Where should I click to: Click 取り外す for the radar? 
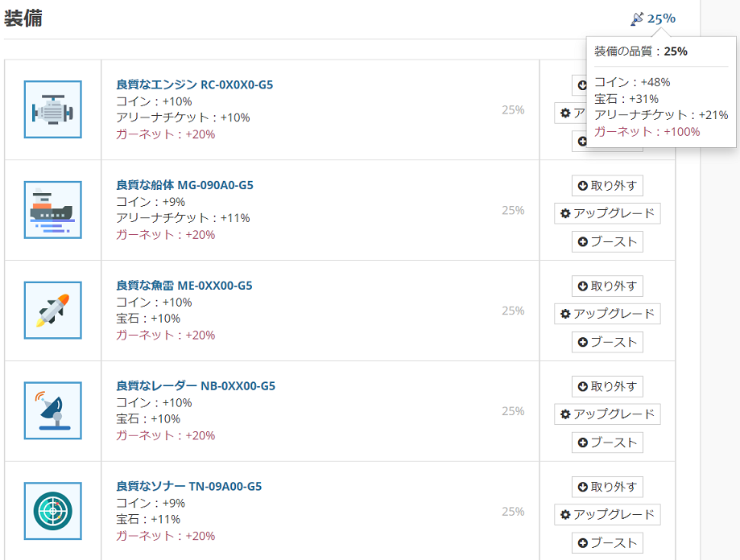607,386
